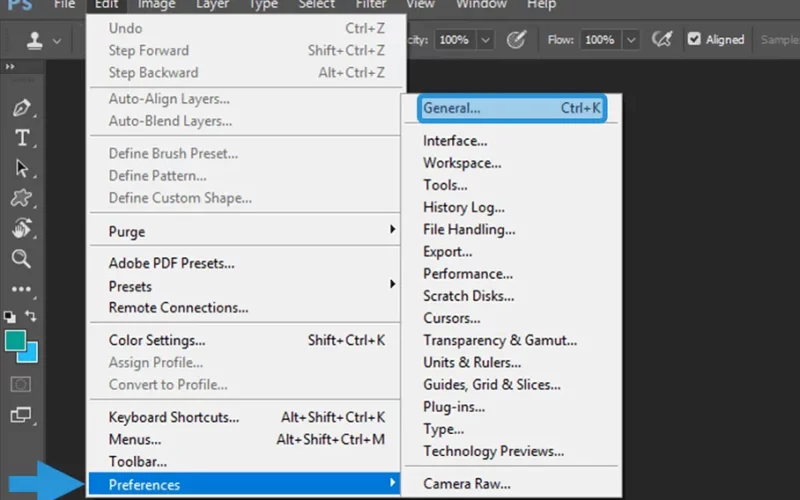Open the Edit Toolbar three-dots icon

click(21, 289)
